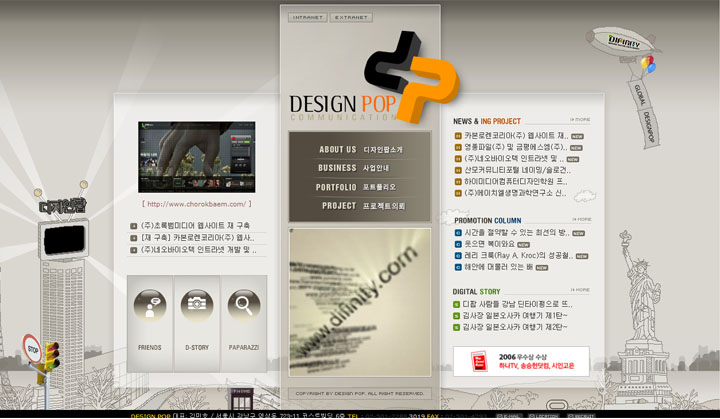Click the GLOBAL banner under the blimp

(x=640, y=95)
